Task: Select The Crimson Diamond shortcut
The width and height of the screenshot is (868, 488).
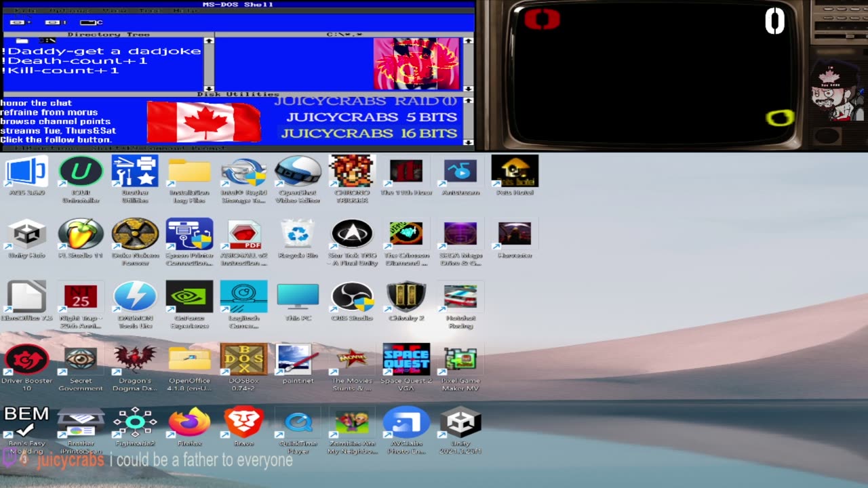Action: pyautogui.click(x=406, y=241)
